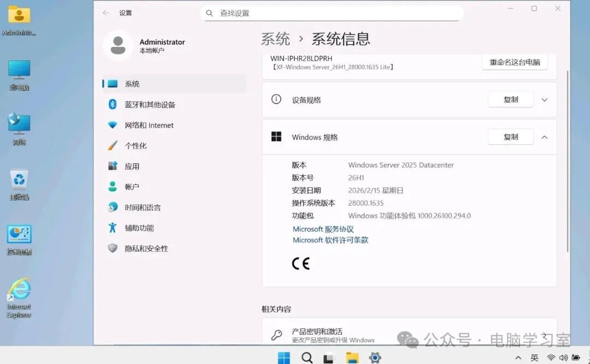Screen dimensions: 590x364
Task: Select the Accounts person icon
Action: (113, 187)
